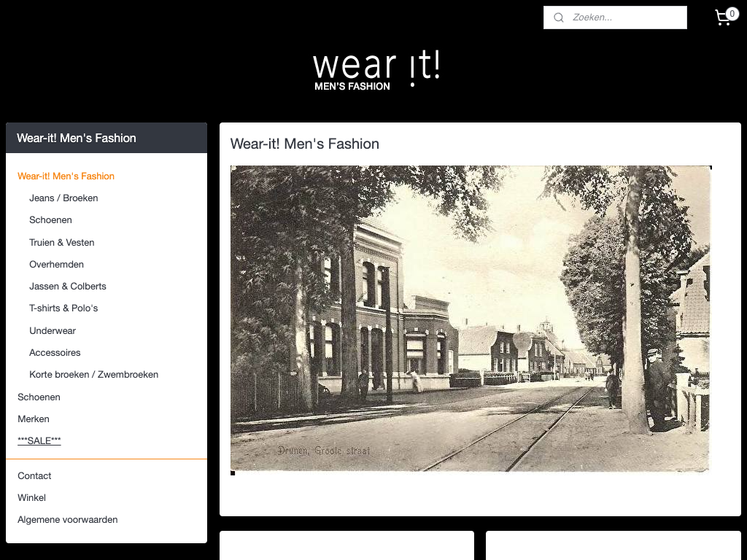This screenshot has height=560, width=747.
Task: Click the vintage Drunen Groote straat photo
Action: pos(471,319)
